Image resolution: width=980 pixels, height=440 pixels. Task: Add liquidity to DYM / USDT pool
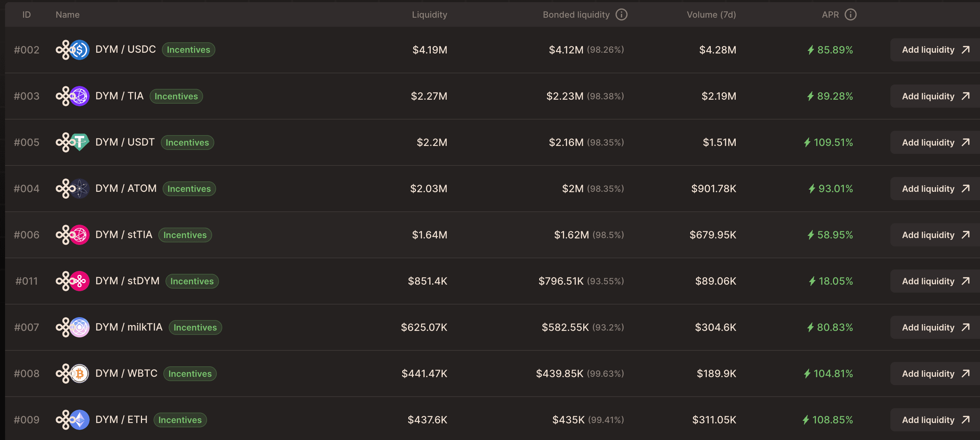[935, 142]
